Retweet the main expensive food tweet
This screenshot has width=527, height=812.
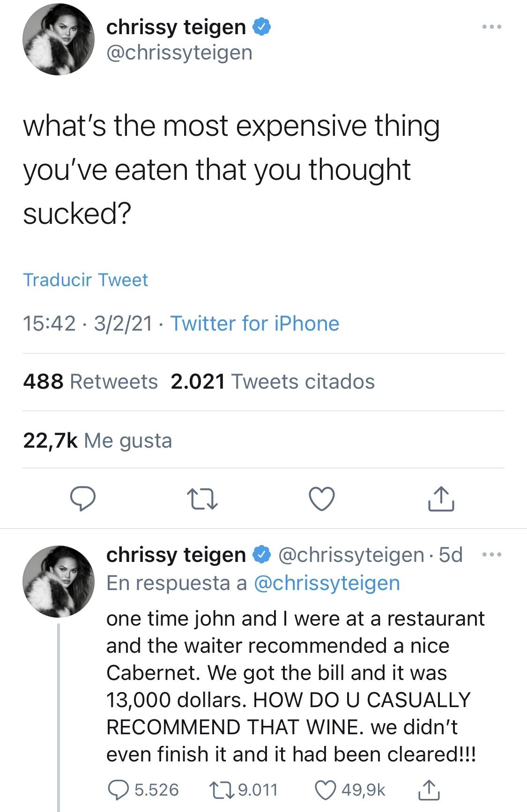[202, 499]
